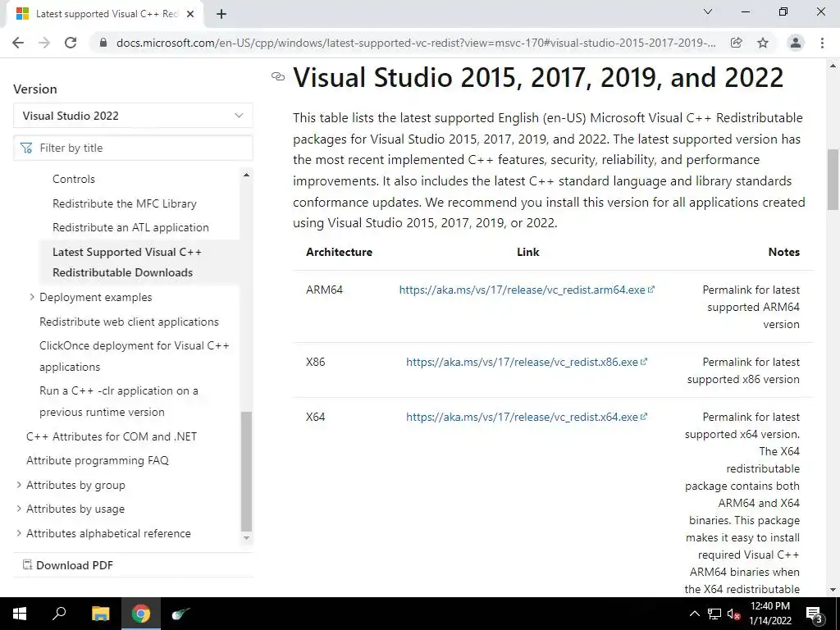Click the Notes column header
This screenshot has width=840, height=630.
[x=783, y=252]
